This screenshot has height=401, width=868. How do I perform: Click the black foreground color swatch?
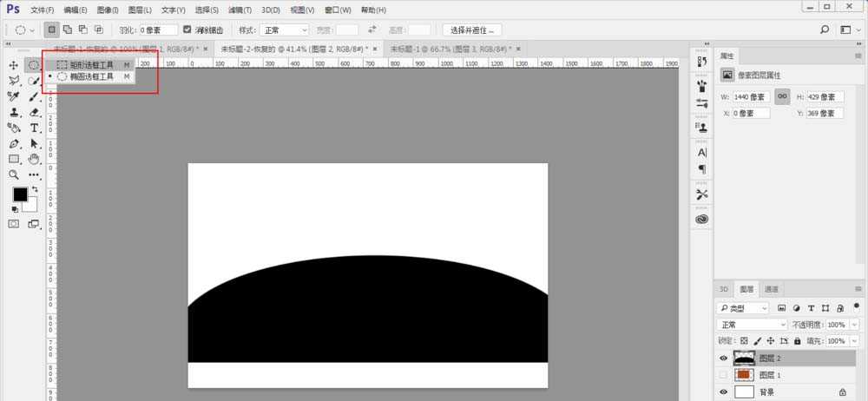point(19,194)
